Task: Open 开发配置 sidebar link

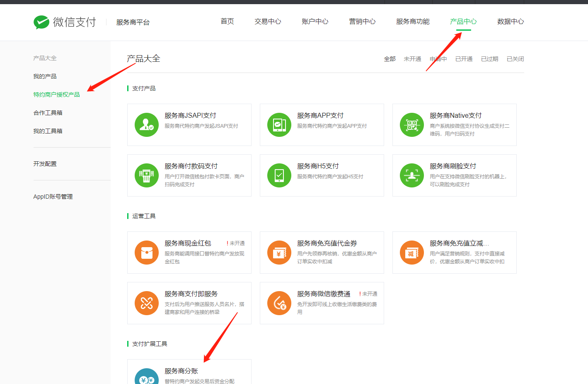Action: tap(45, 164)
